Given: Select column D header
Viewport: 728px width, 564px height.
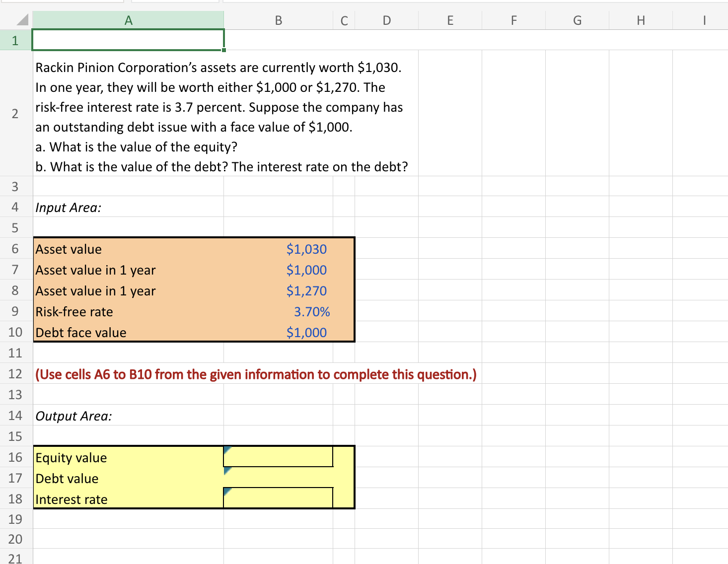Looking at the screenshot, I should click(387, 20).
